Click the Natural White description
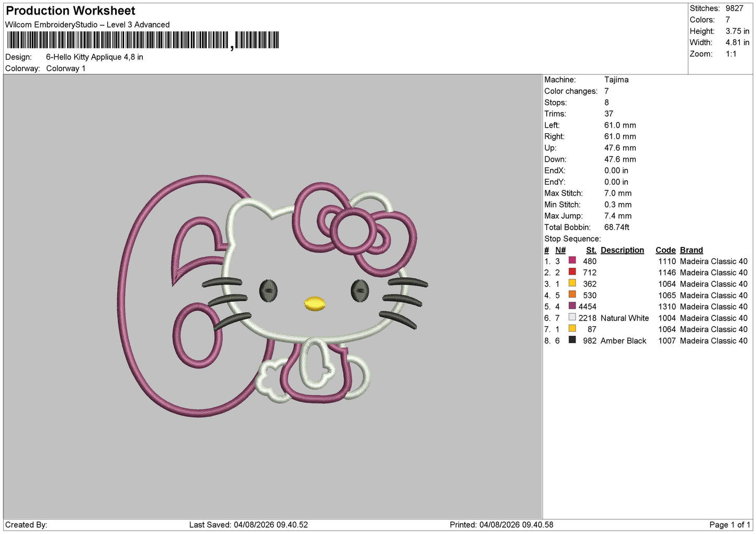Screen dimensions: 756x534 tap(625, 318)
